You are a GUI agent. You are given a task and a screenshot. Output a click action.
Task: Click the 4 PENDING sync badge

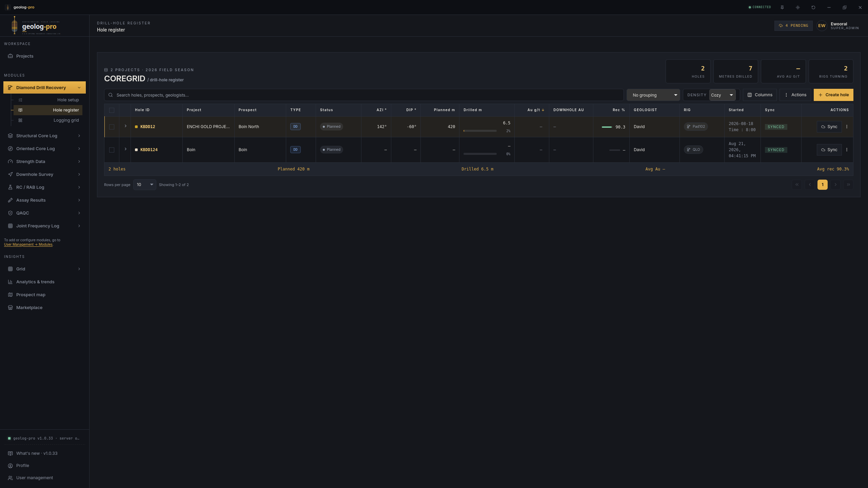pyautogui.click(x=793, y=26)
